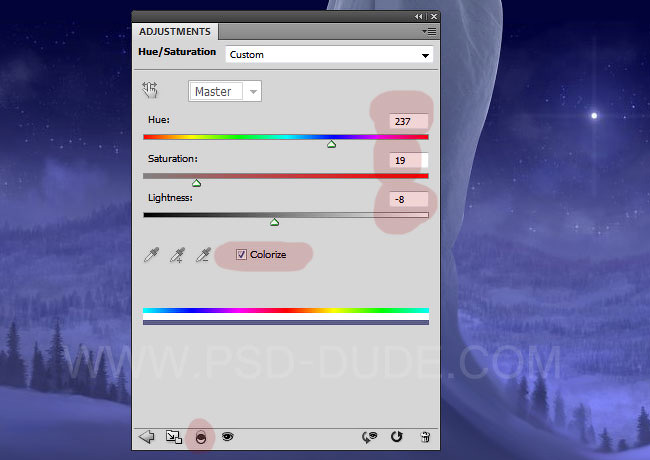Close the Adjustments panel
This screenshot has width=650, height=460.
tap(434, 16)
